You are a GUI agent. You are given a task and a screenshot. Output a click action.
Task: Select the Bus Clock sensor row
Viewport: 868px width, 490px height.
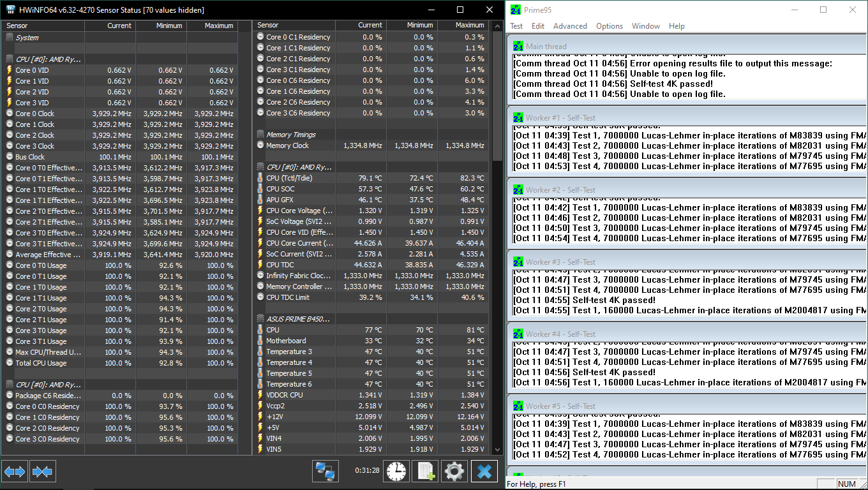point(120,157)
